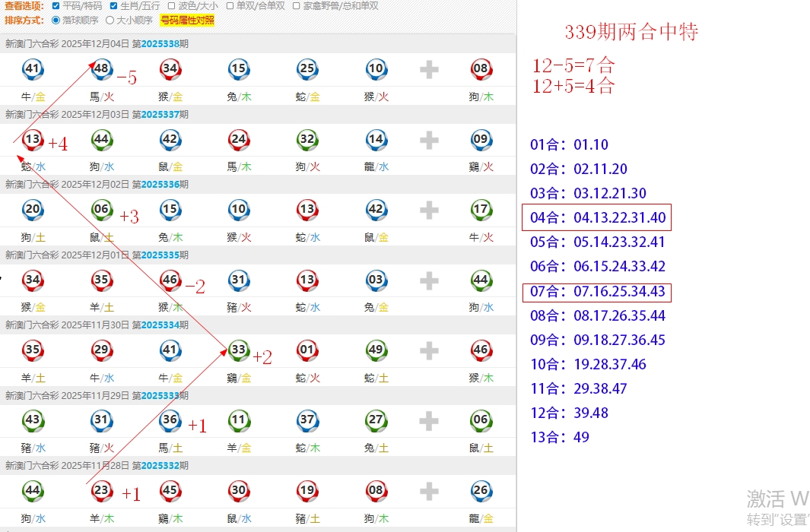The height and width of the screenshot is (532, 810).
Task: Click red ball 23 in period 2025332
Action: pos(101,490)
